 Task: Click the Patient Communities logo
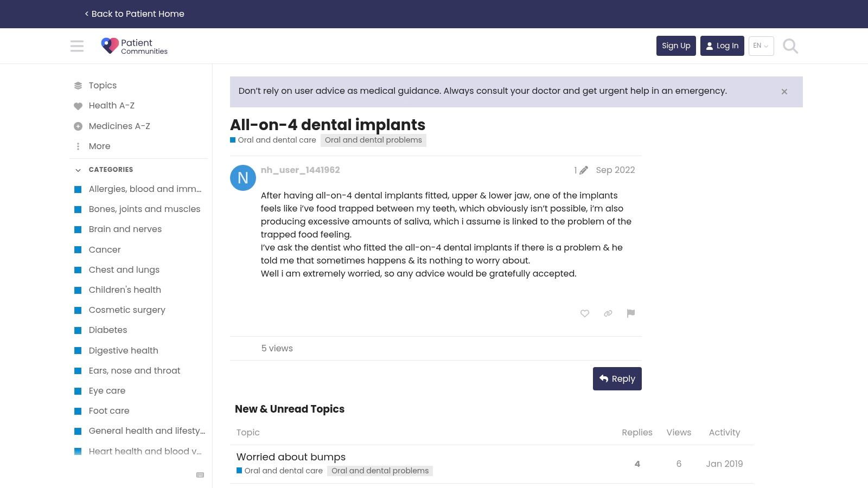pyautogui.click(x=133, y=46)
